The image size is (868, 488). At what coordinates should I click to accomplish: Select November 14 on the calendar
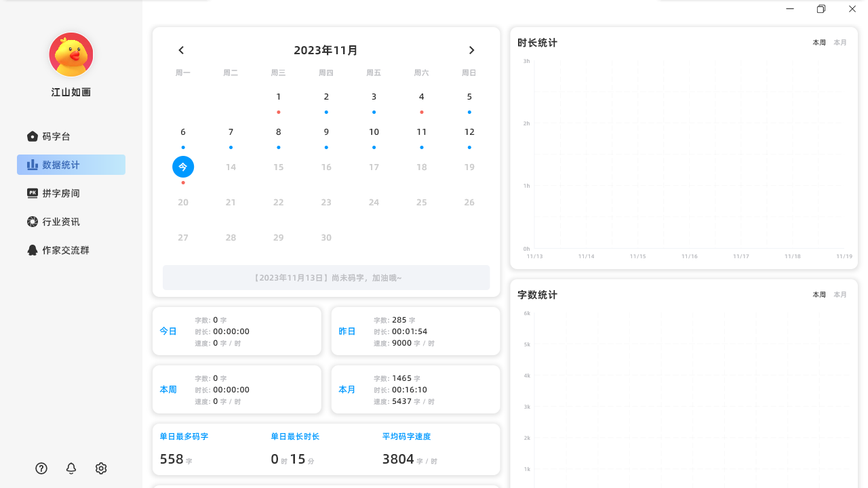tap(231, 167)
